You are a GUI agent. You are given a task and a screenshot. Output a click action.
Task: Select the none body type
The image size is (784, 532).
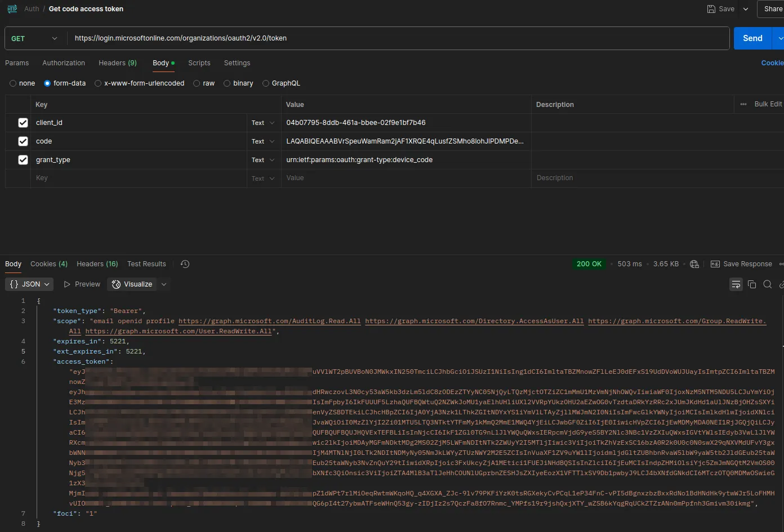(x=13, y=83)
